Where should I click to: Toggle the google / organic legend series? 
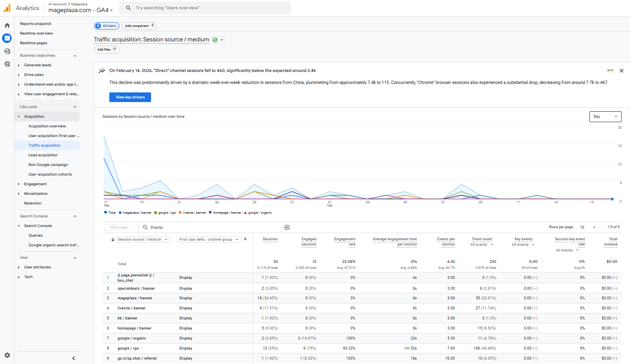point(260,213)
